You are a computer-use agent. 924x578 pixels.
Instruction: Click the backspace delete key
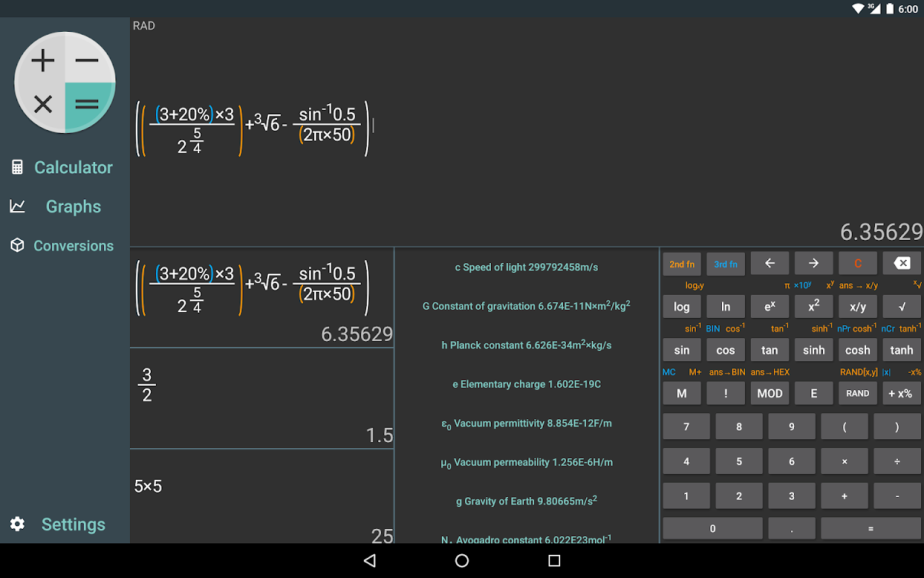pyautogui.click(x=902, y=264)
